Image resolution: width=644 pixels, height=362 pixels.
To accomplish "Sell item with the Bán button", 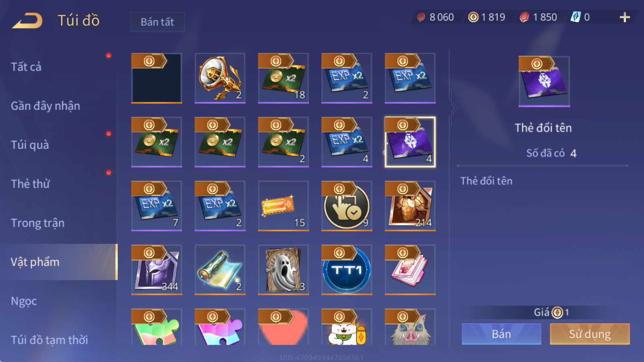I will pos(502,334).
